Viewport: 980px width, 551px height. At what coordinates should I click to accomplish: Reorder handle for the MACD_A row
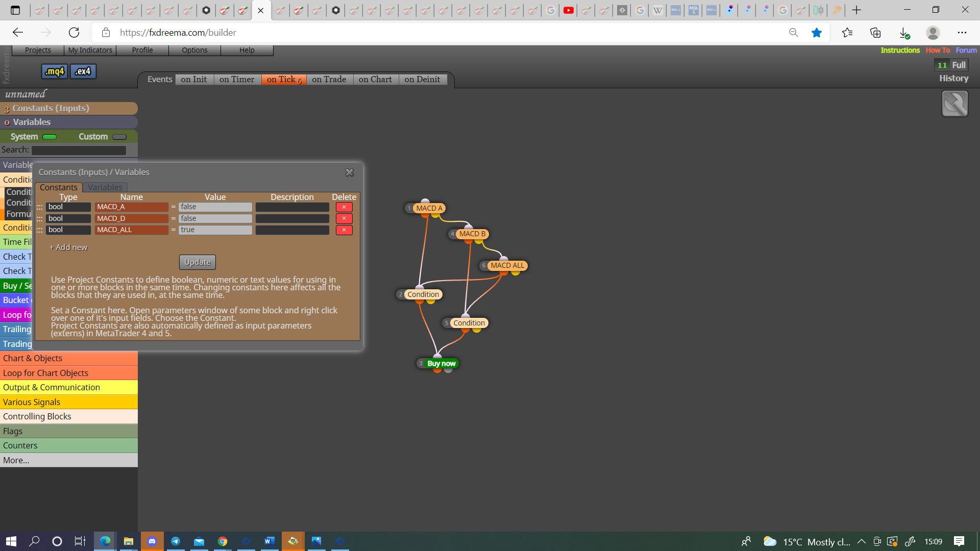click(39, 207)
